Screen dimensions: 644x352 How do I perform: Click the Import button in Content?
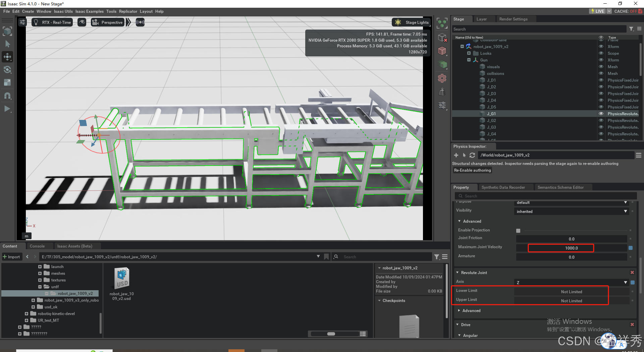12,257
